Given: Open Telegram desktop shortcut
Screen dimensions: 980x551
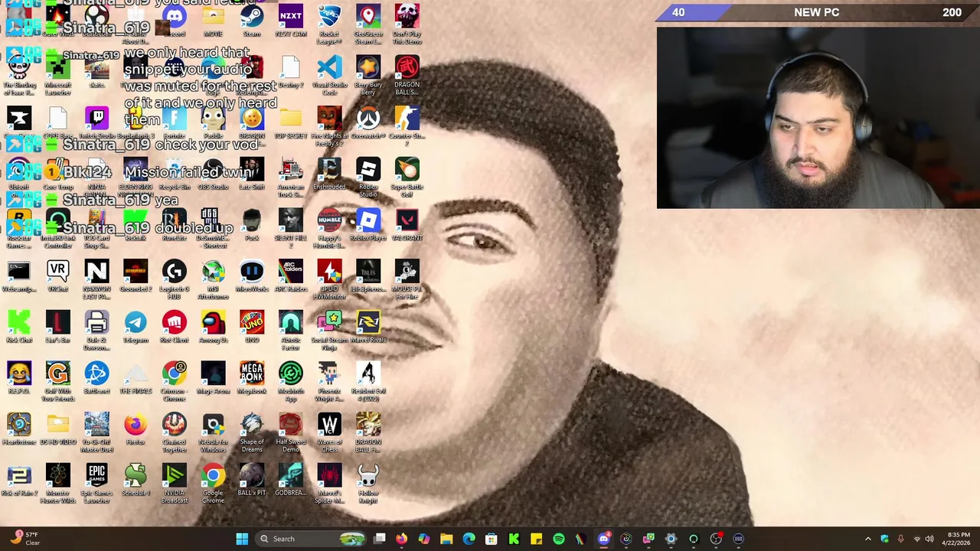Looking at the screenshot, I should click(x=136, y=327).
